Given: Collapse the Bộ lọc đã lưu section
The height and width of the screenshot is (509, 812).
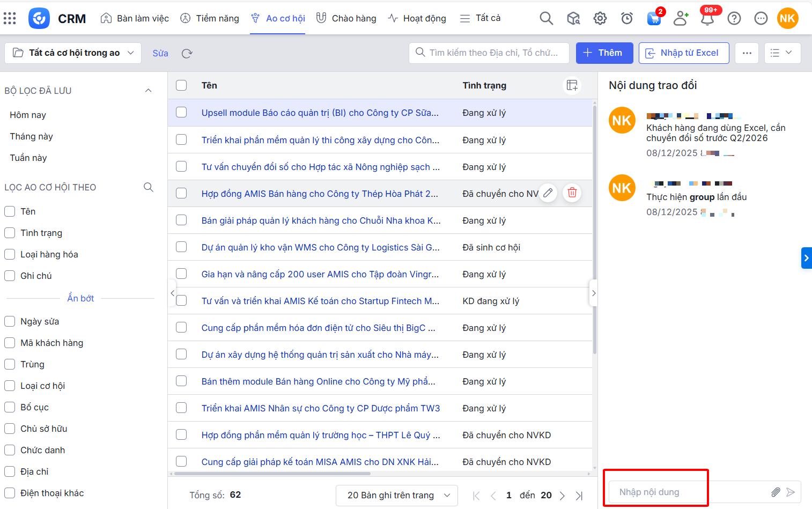Looking at the screenshot, I should coord(149,91).
